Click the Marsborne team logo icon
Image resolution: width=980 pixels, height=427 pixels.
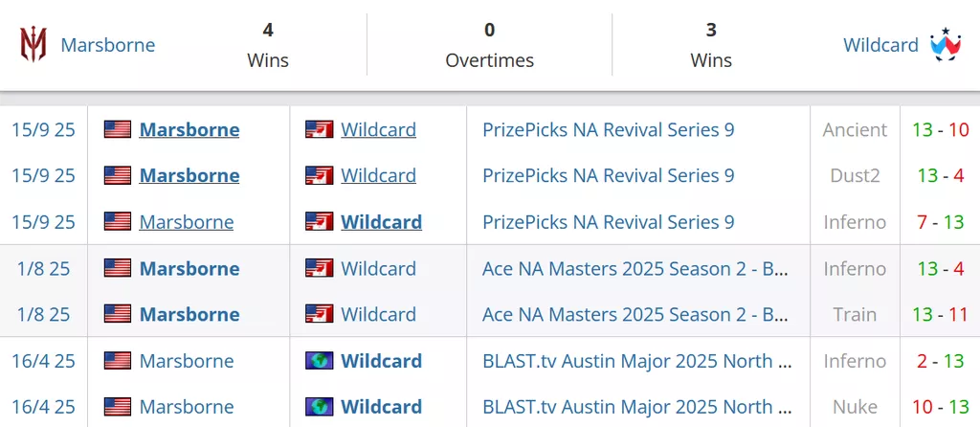(x=33, y=45)
